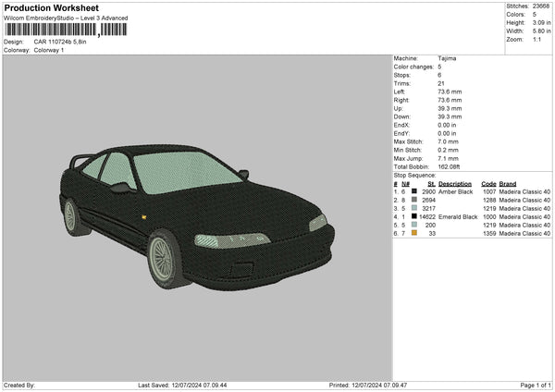Click the Amber Black color swatch
The width and height of the screenshot is (555, 392).
pyautogui.click(x=413, y=191)
